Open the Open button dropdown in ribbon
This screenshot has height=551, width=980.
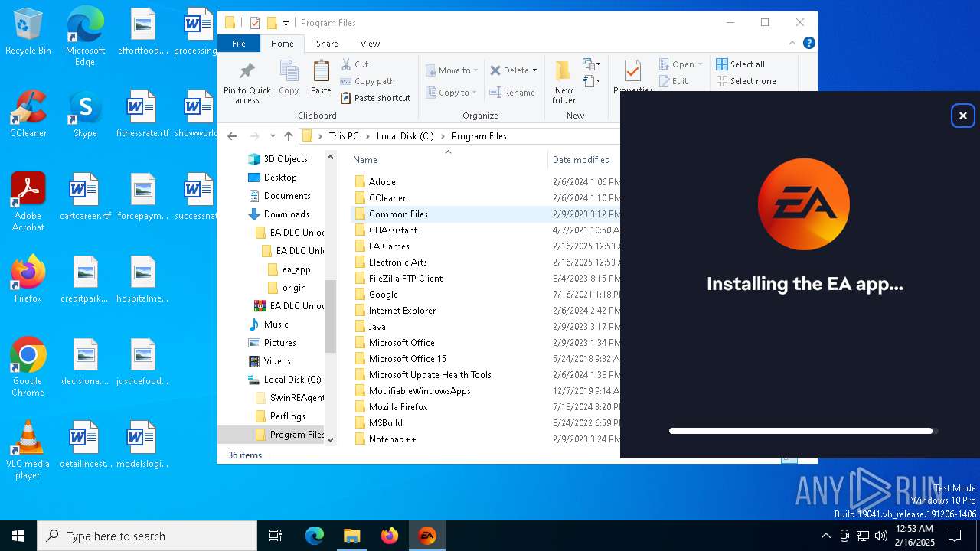coord(700,64)
